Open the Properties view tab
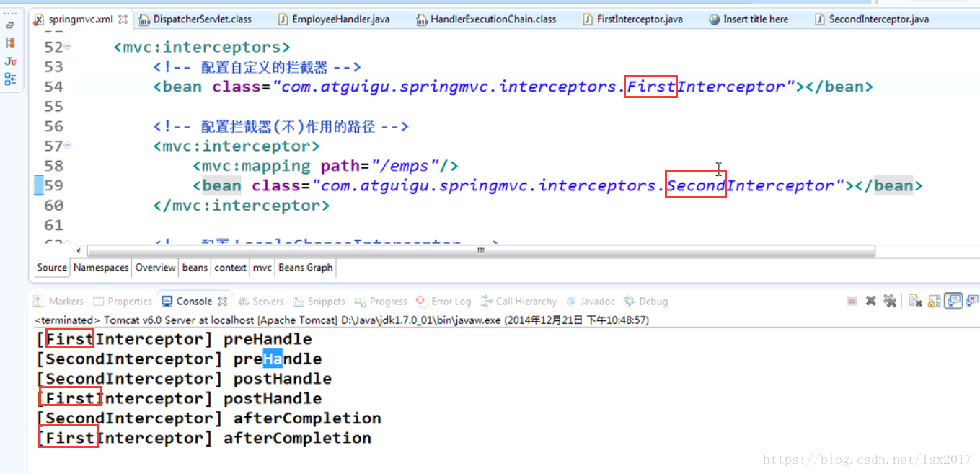 point(123,302)
